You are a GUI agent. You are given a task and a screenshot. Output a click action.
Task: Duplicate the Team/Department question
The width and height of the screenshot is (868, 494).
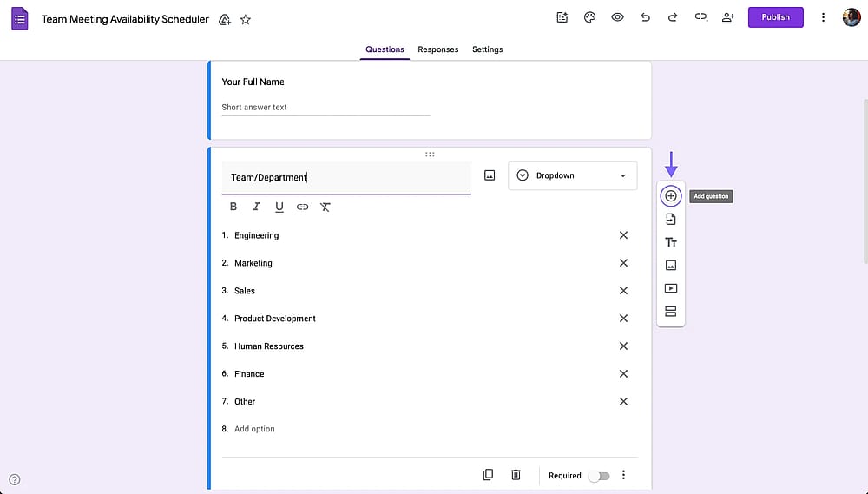point(488,475)
